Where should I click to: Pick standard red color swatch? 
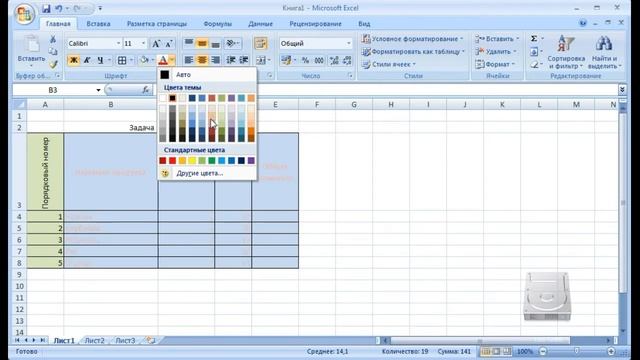tap(173, 161)
